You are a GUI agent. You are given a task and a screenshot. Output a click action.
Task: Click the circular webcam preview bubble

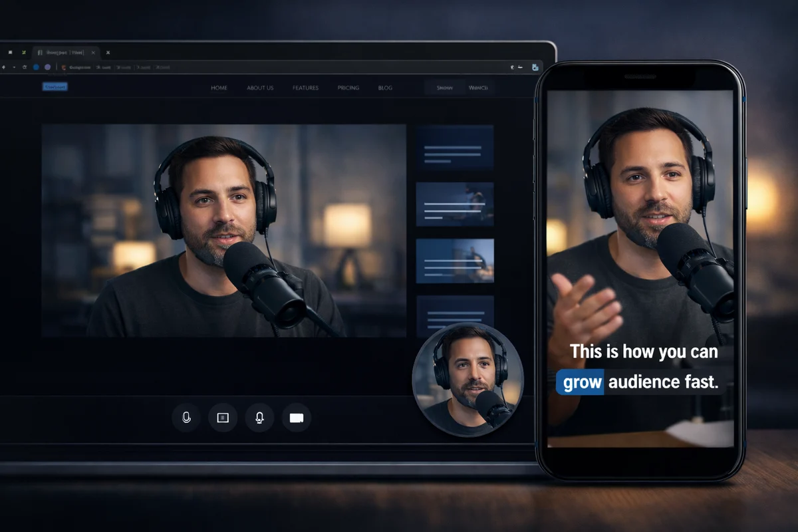pyautogui.click(x=468, y=380)
